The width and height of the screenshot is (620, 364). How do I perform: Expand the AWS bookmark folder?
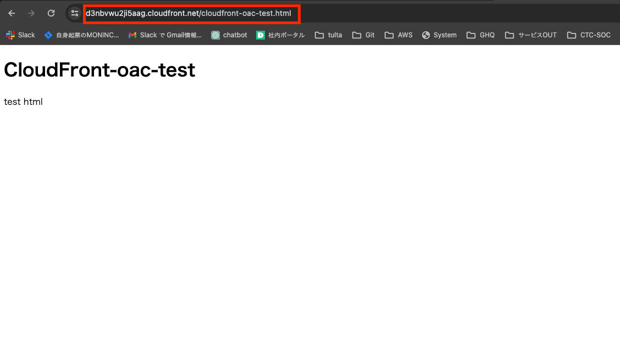tap(398, 35)
